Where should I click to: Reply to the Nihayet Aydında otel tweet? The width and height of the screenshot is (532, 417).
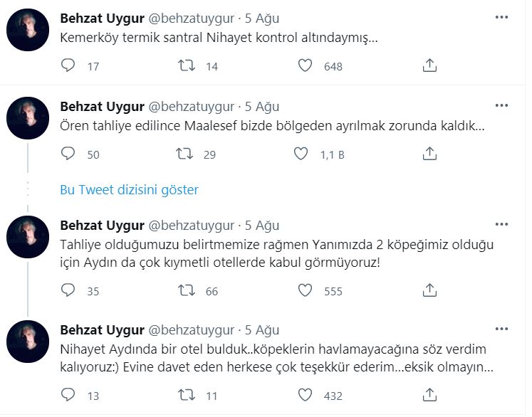(x=68, y=395)
